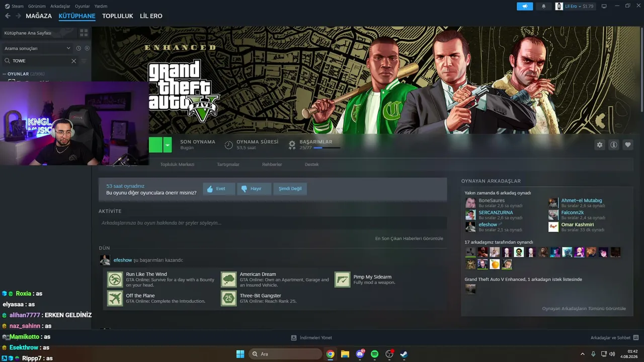The height and width of the screenshot is (362, 644).
Task: Open the Oyunlar menu
Action: (x=82, y=6)
